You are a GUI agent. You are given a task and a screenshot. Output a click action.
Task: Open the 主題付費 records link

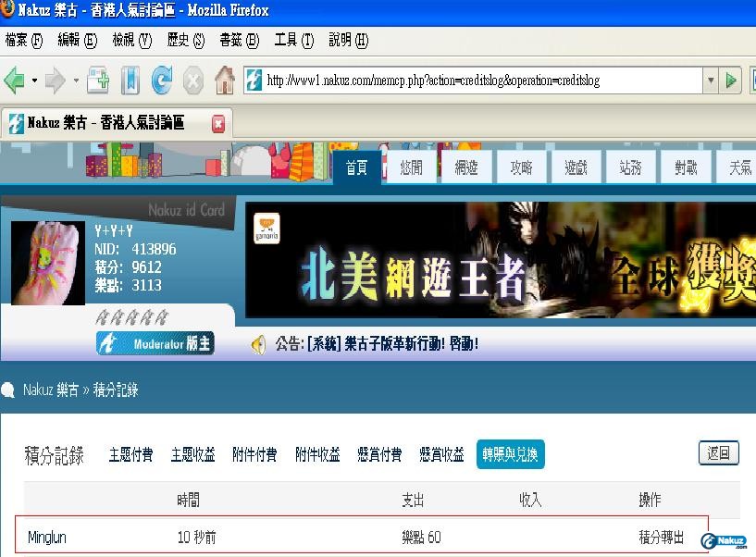coord(130,454)
